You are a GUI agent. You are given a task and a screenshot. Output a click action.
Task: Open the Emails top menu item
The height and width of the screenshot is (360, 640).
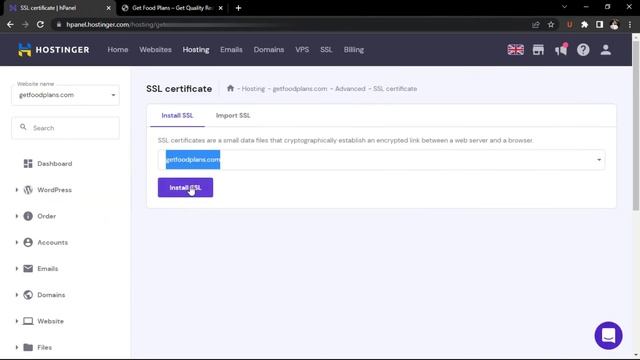[231, 50]
